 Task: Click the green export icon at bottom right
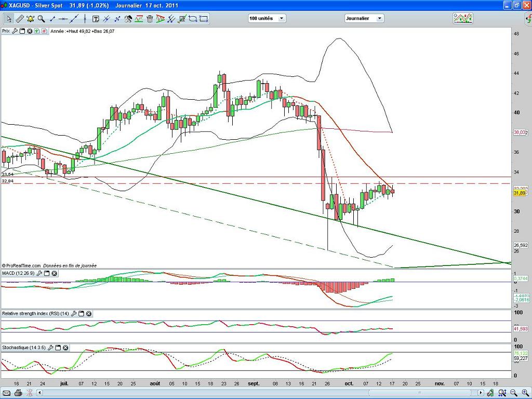[490, 393]
